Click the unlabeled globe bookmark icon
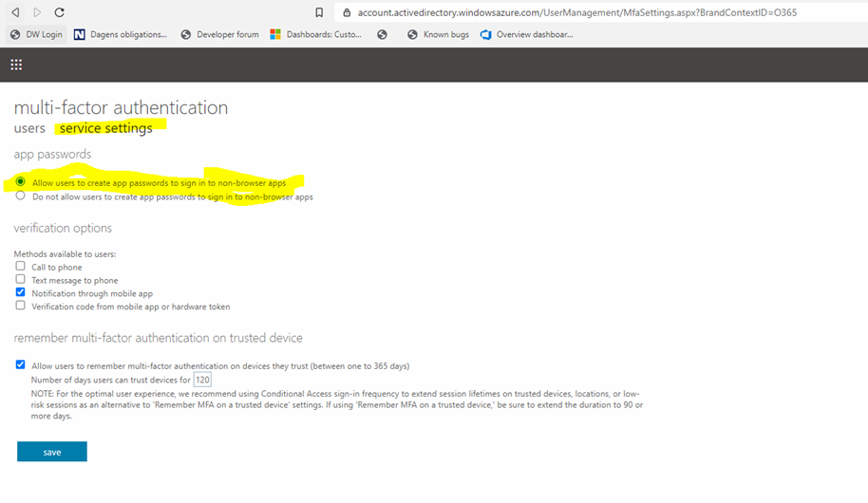The width and height of the screenshot is (868, 503). [x=382, y=34]
